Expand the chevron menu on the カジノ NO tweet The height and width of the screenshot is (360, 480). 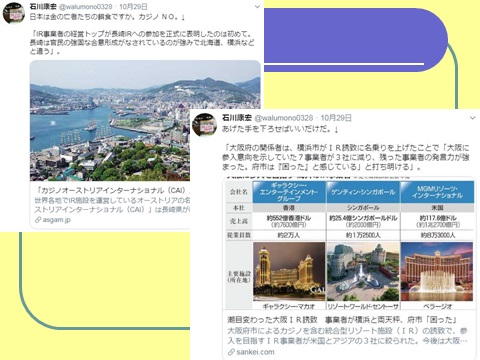[x=257, y=7]
